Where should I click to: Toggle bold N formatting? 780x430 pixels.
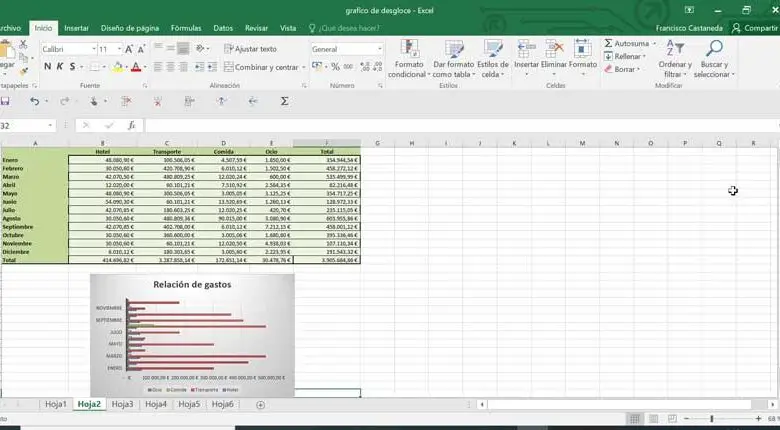(47, 67)
